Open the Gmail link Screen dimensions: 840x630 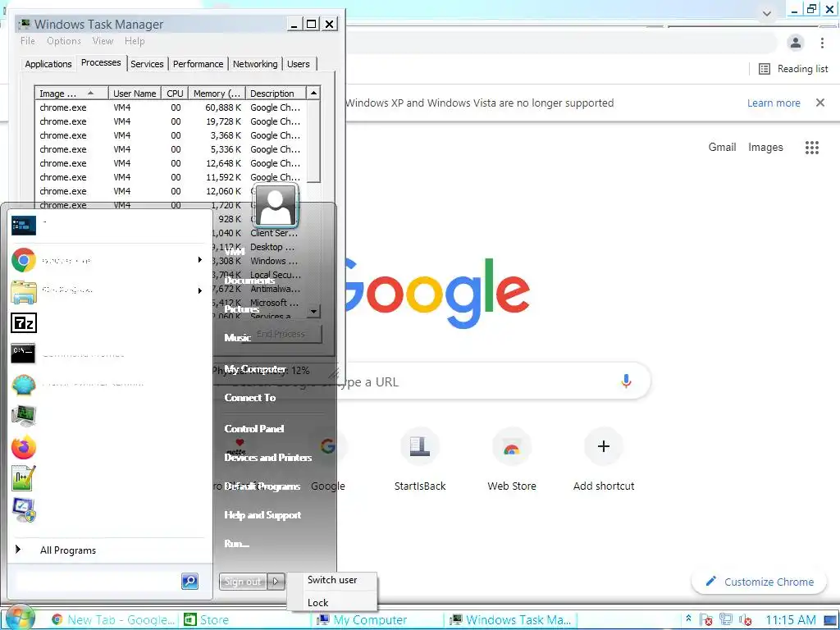[722, 147]
